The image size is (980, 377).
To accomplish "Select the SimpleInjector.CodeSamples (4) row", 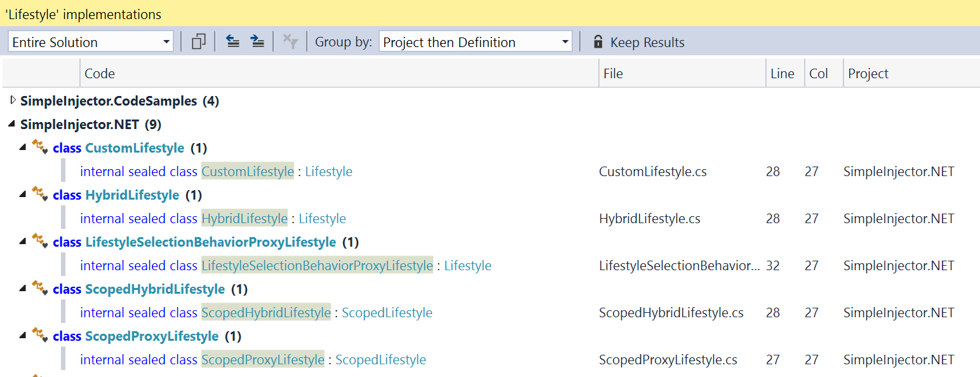I will tap(119, 100).
